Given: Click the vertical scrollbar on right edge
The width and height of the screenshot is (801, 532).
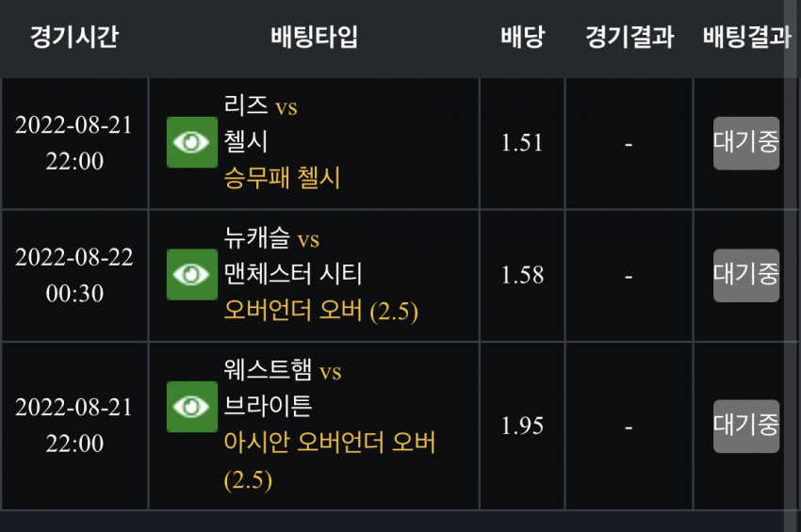Looking at the screenshot, I should (x=793, y=266).
